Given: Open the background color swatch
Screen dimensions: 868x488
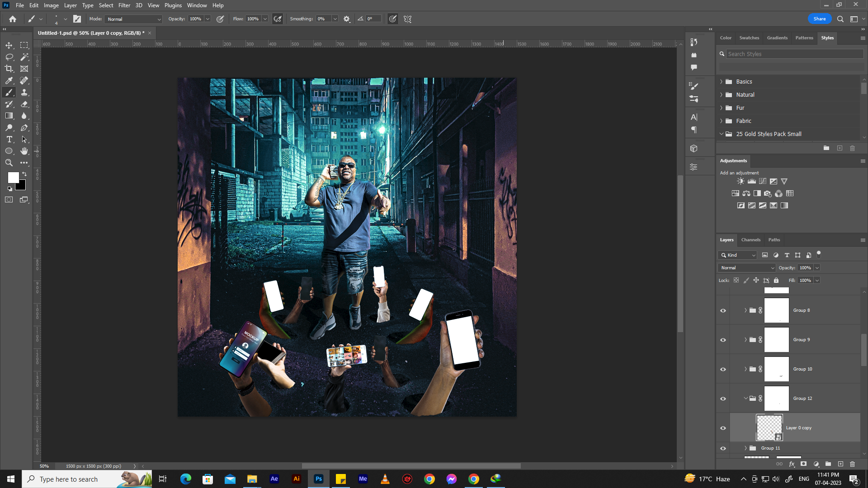Looking at the screenshot, I should (x=22, y=187).
